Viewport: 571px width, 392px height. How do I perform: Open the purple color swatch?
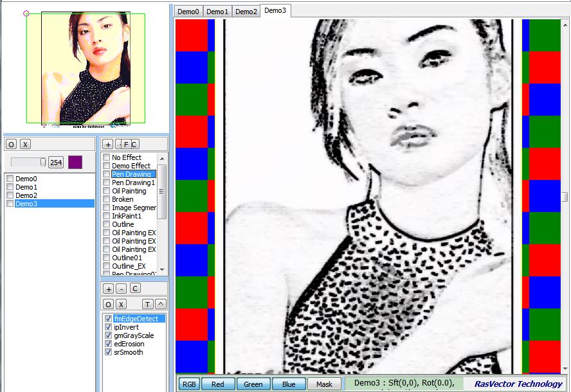tap(75, 163)
